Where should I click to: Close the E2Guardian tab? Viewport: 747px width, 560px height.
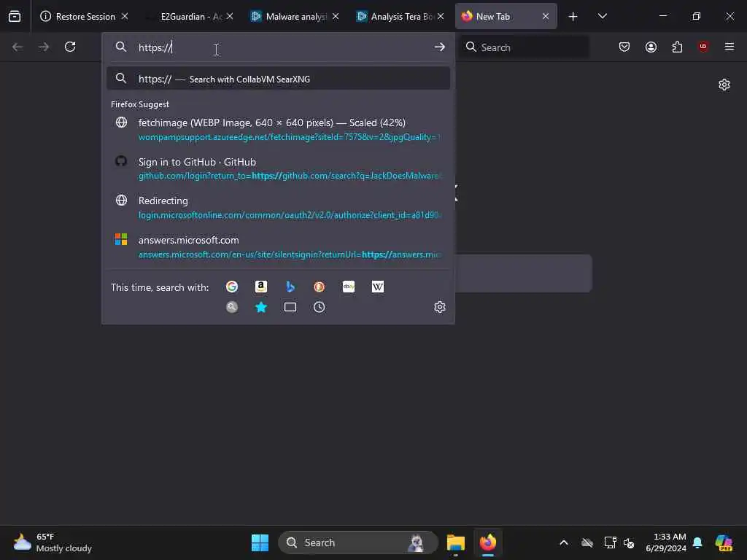(x=230, y=16)
